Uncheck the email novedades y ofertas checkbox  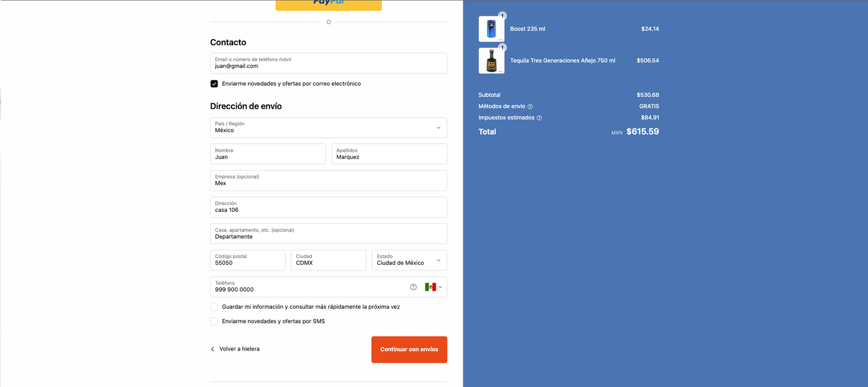(x=214, y=84)
